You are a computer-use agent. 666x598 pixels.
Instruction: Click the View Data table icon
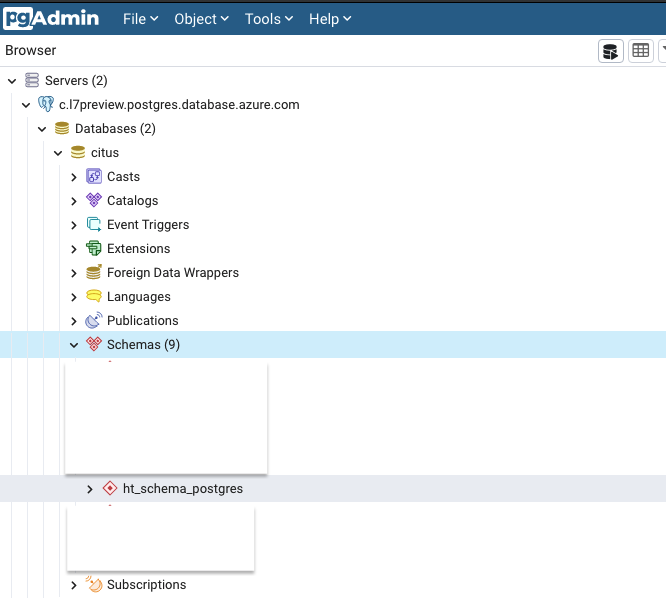[641, 51]
